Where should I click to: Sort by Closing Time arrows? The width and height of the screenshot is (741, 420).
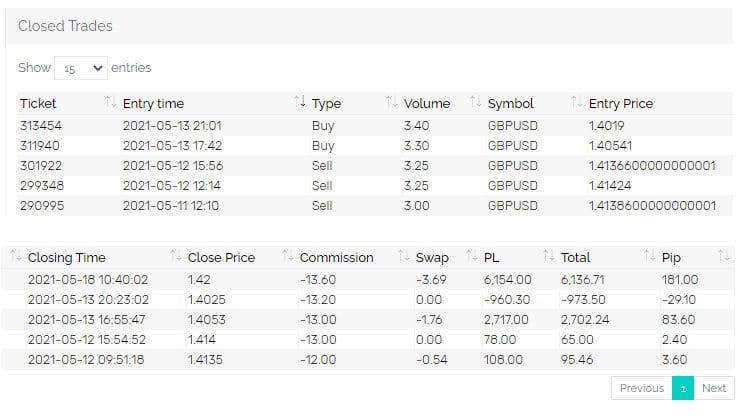pos(176,257)
